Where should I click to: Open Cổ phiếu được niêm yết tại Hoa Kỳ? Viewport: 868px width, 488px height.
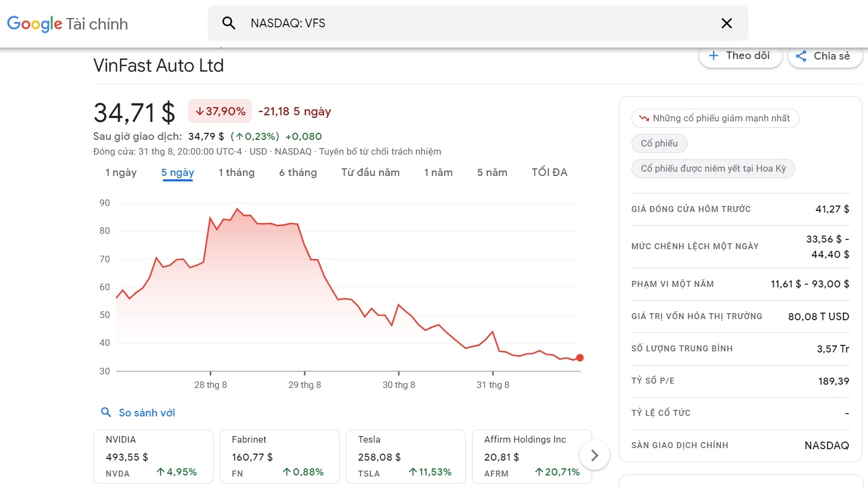coord(713,168)
